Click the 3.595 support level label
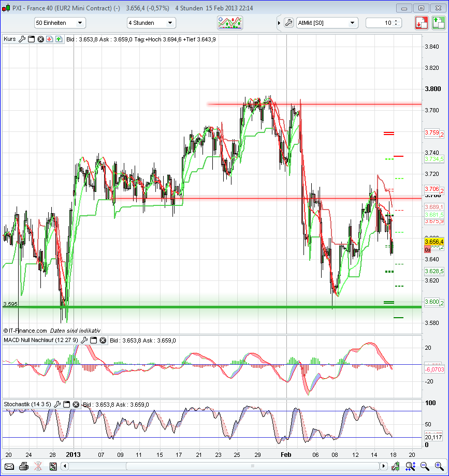 pyautogui.click(x=10, y=304)
